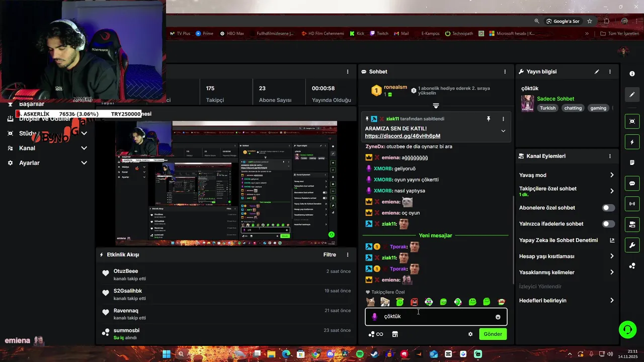The height and width of the screenshot is (362, 644).
Task: Click the profile avatar at top right of dashboard
Action: [x=624, y=52]
